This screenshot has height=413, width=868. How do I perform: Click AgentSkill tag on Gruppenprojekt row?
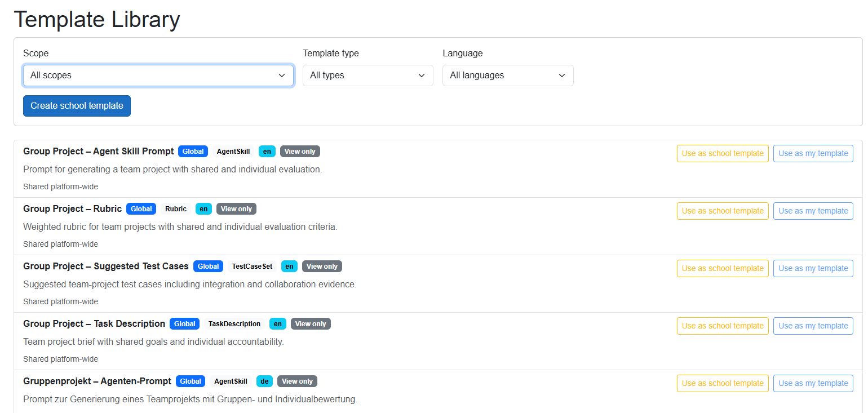coord(231,381)
